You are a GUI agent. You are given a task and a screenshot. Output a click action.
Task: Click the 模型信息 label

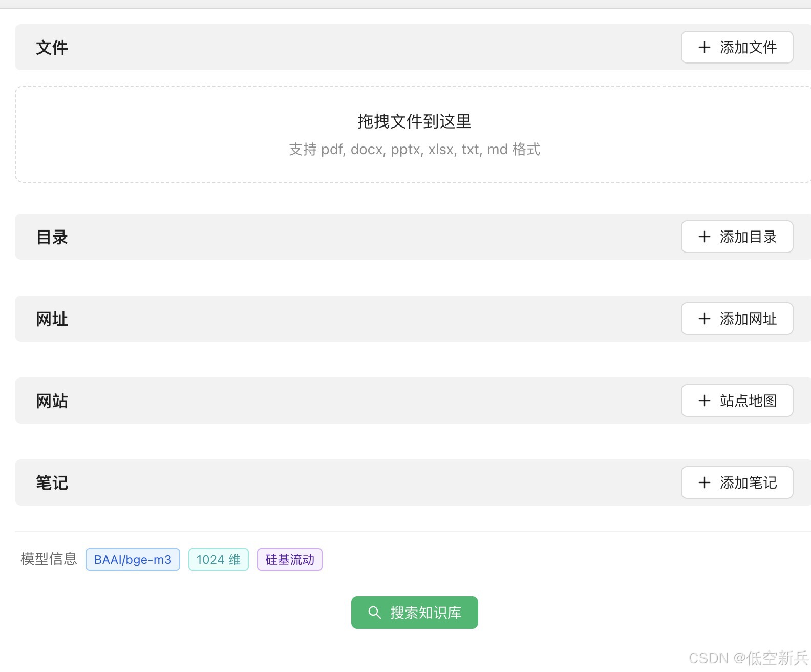tap(49, 559)
